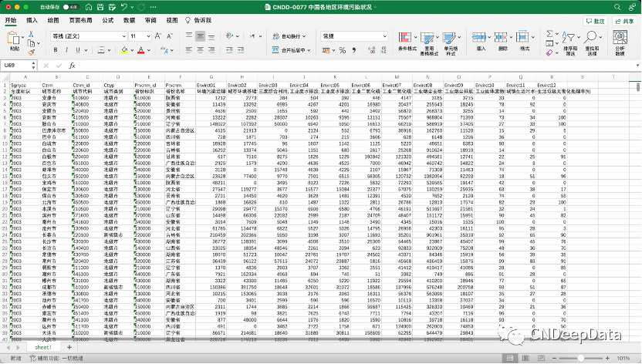This screenshot has height=364, width=642.
Task: Click the Insert cells (插入) icon
Action: pyautogui.click(x=478, y=38)
